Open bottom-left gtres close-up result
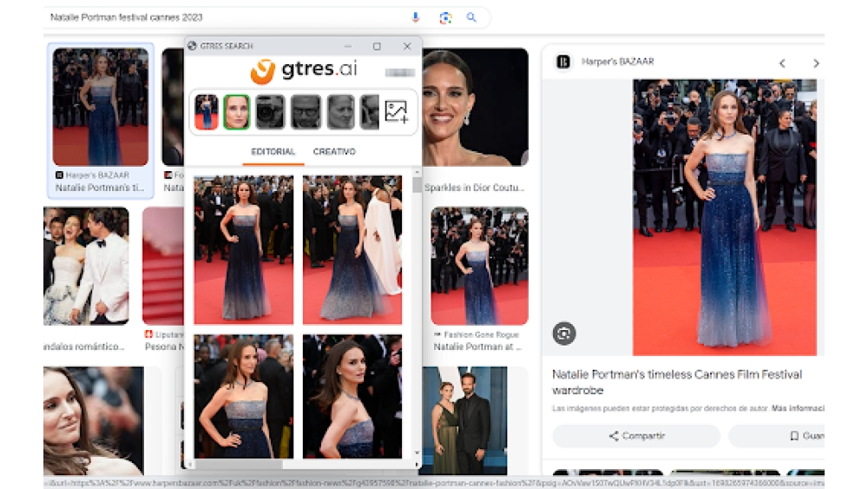868x489 pixels. click(244, 396)
